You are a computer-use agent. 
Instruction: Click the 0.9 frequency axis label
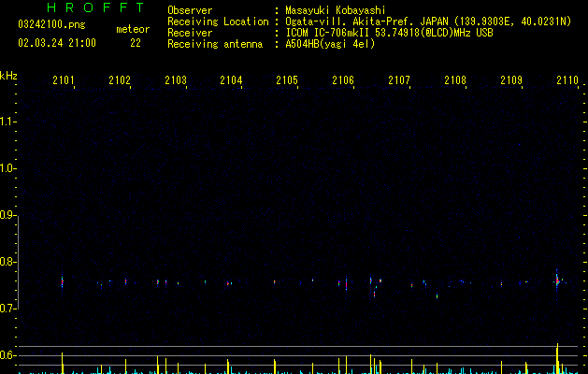click(x=7, y=215)
